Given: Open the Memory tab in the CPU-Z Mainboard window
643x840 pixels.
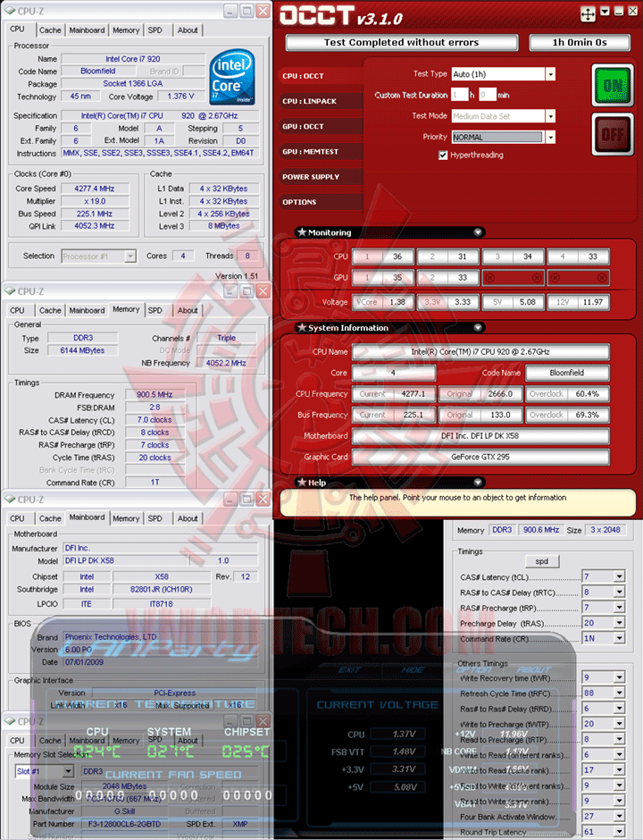Looking at the screenshot, I should (126, 518).
